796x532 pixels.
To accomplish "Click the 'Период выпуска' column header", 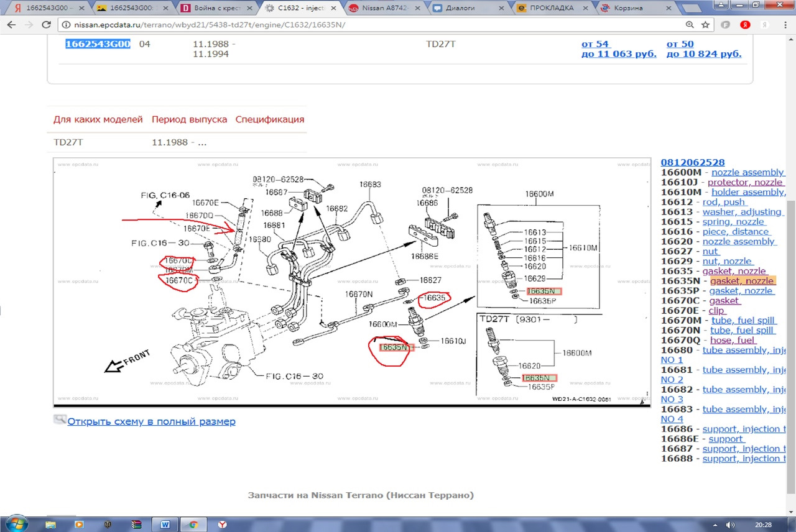I will pyautogui.click(x=190, y=119).
